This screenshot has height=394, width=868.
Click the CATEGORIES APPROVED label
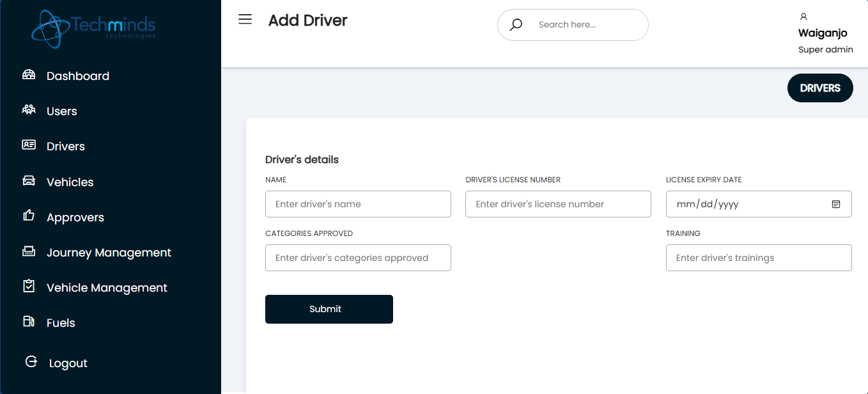coord(309,233)
